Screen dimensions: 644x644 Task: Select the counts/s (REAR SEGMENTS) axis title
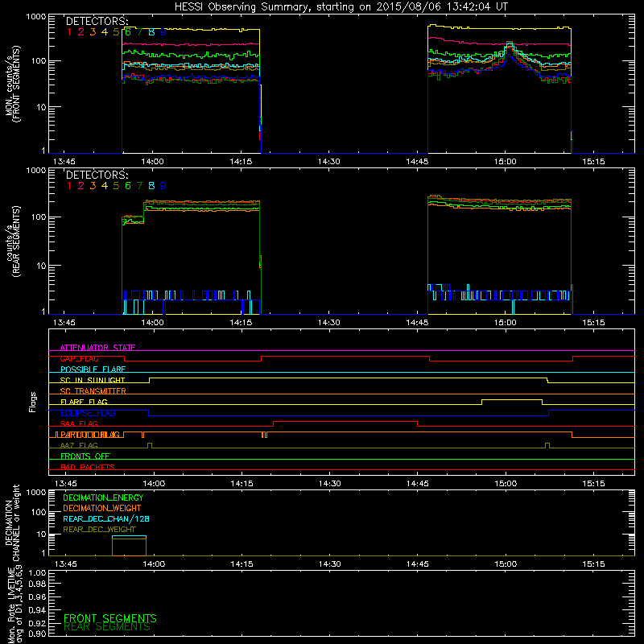tap(12, 242)
